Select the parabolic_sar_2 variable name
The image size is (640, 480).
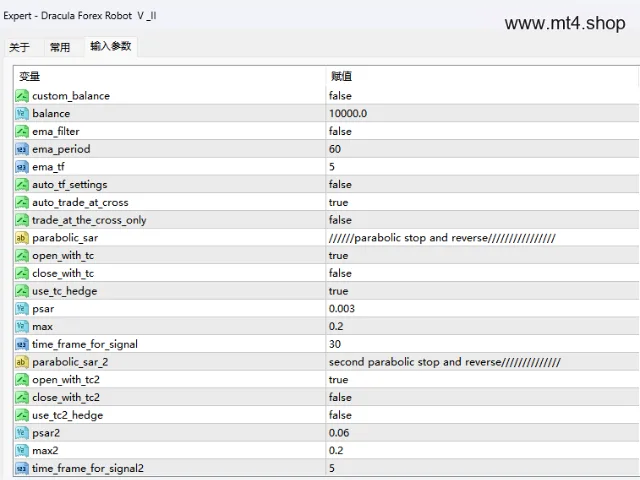point(70,362)
